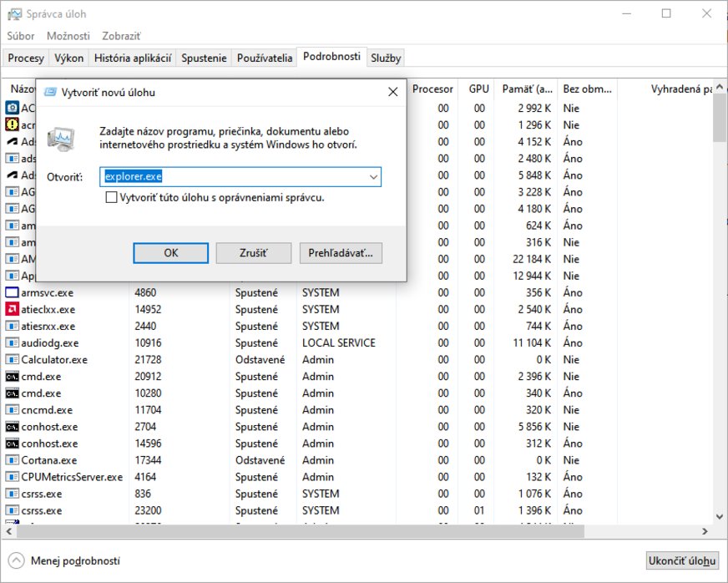Click the audiodg.exe process icon
728x583 pixels.
point(13,342)
